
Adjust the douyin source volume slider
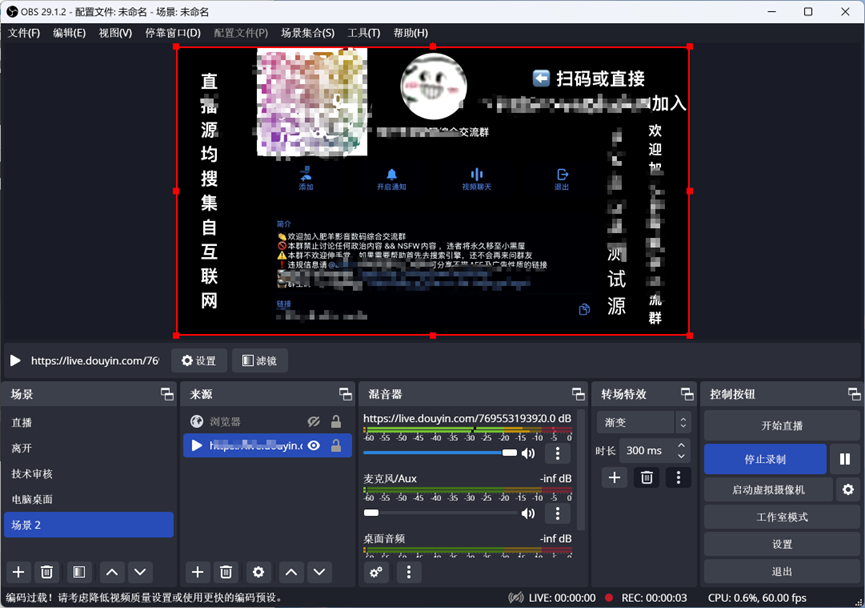(x=440, y=453)
